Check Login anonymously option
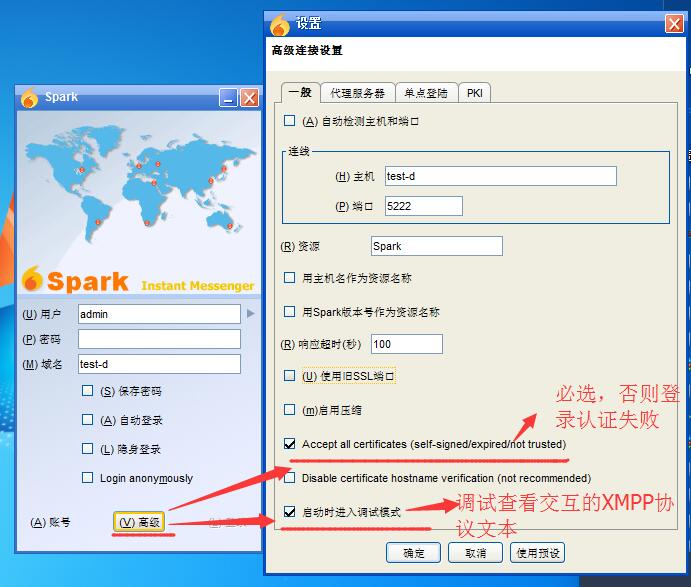The image size is (691, 587). [x=88, y=478]
